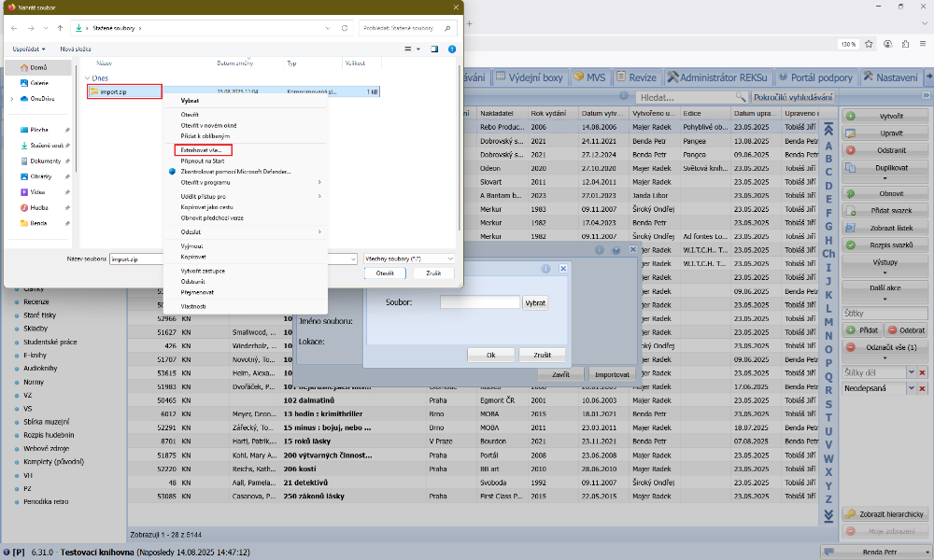Image resolution: width=934 pixels, height=560 pixels.
Task: Expand the OneDrive tree node
Action: pyautogui.click(x=11, y=98)
